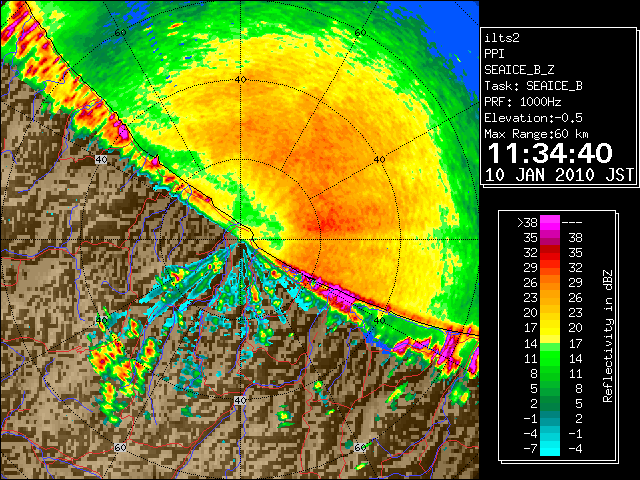Click the bright green color bar segment beside 11
Screen dimensions: 640x480
[550, 358]
